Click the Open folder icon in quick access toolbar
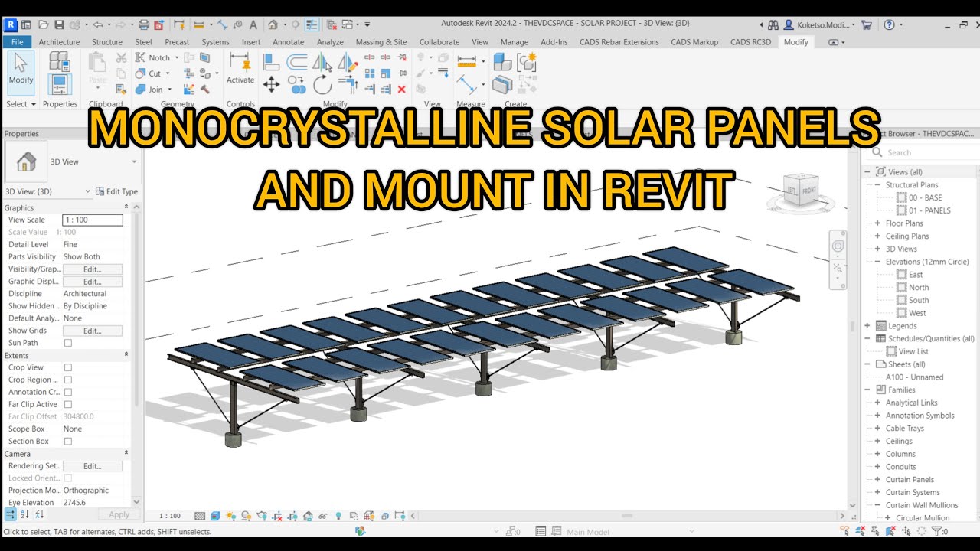 43,24
